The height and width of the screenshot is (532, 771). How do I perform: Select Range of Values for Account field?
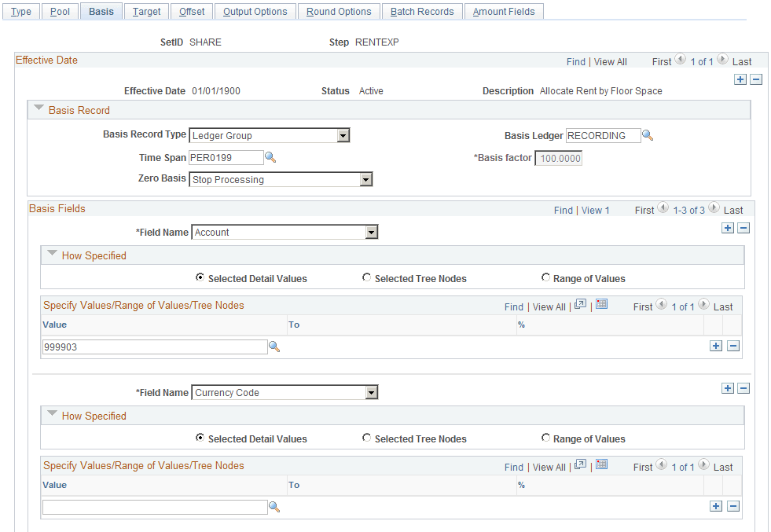545,277
